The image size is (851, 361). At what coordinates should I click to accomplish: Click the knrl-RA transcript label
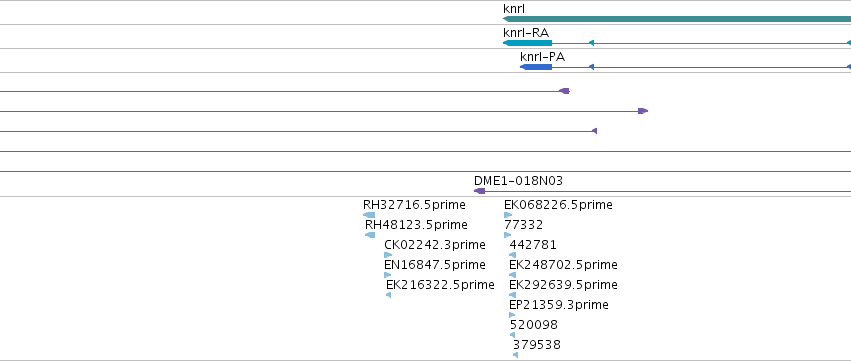[526, 33]
